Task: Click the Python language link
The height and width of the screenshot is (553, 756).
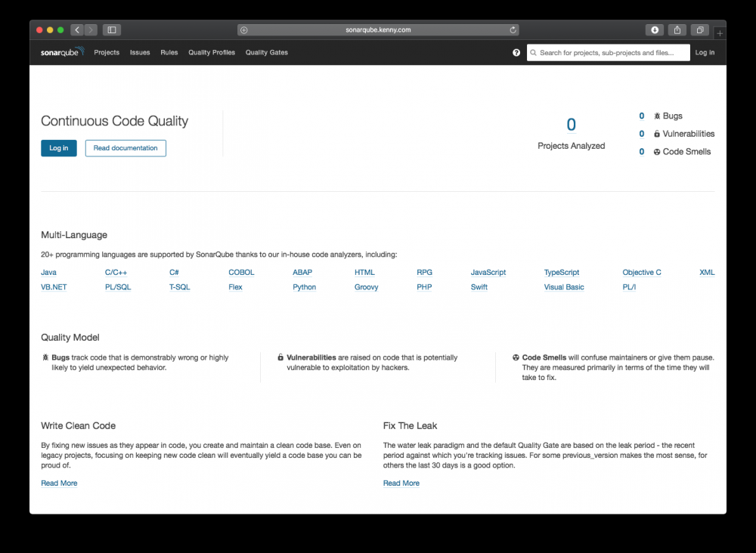Action: coord(304,287)
